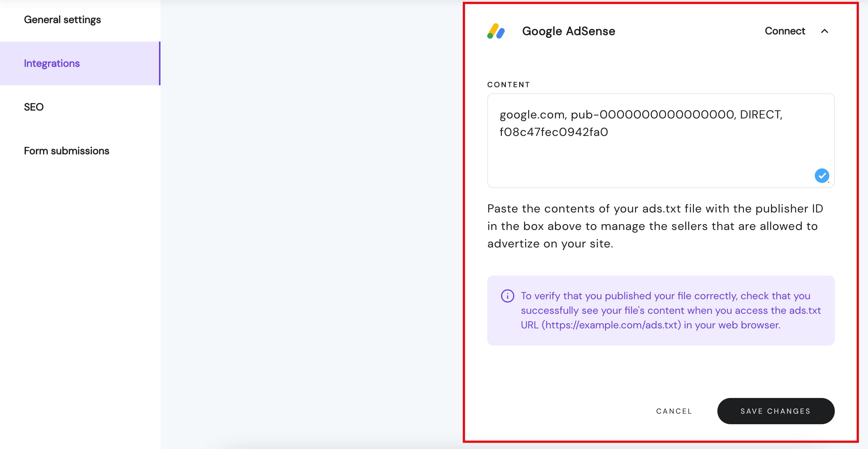Click the circled 'i' symbol beside the purple text
Screen dimensions: 868x449
pyautogui.click(x=507, y=296)
